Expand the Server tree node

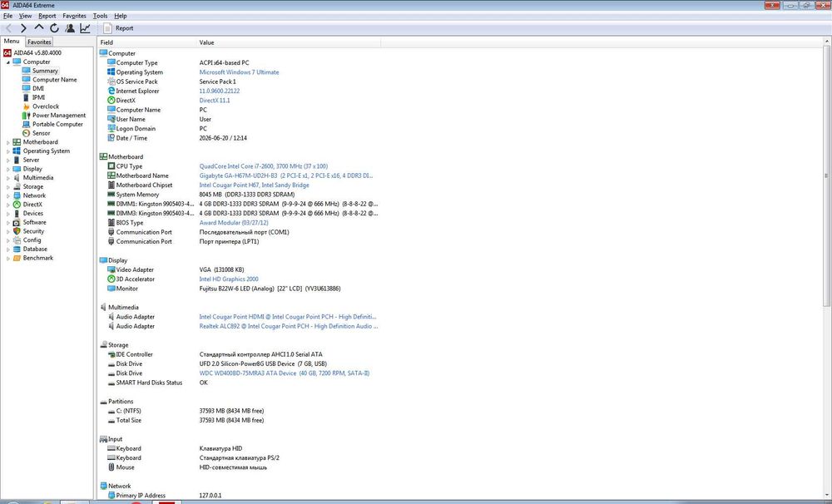pyautogui.click(x=8, y=161)
